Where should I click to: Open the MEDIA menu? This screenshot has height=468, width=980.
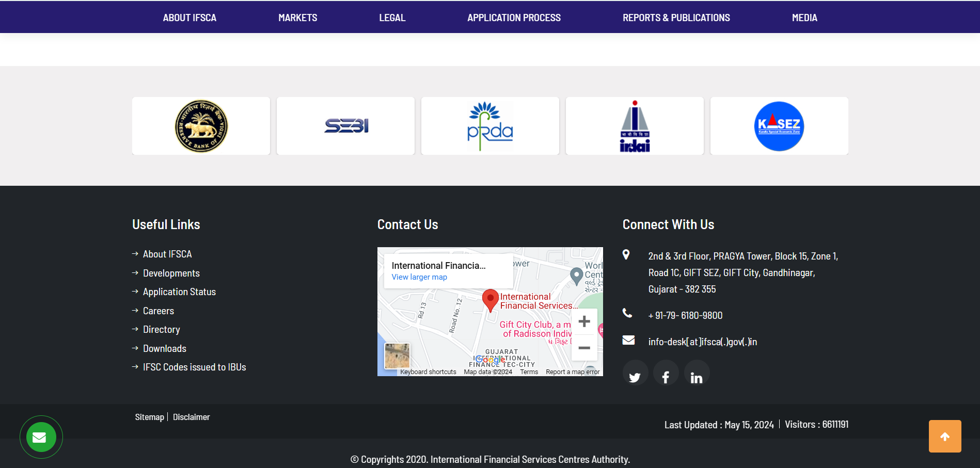pyautogui.click(x=804, y=18)
